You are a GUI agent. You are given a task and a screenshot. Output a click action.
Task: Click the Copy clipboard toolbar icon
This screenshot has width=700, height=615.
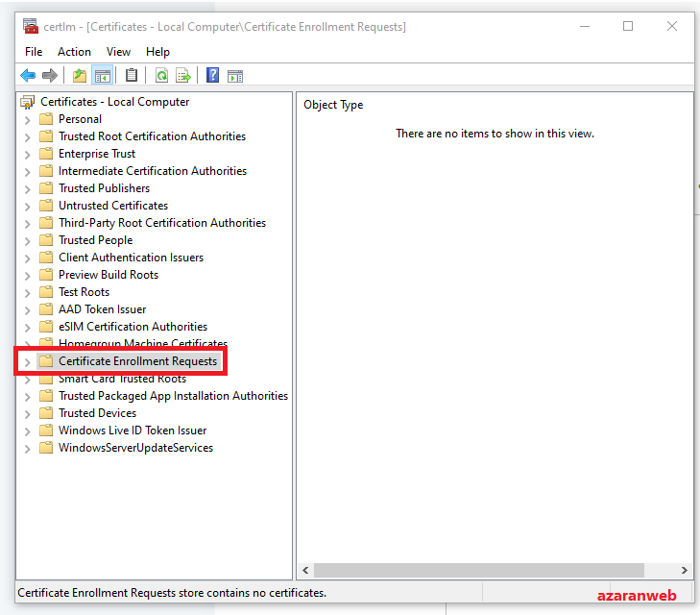132,75
